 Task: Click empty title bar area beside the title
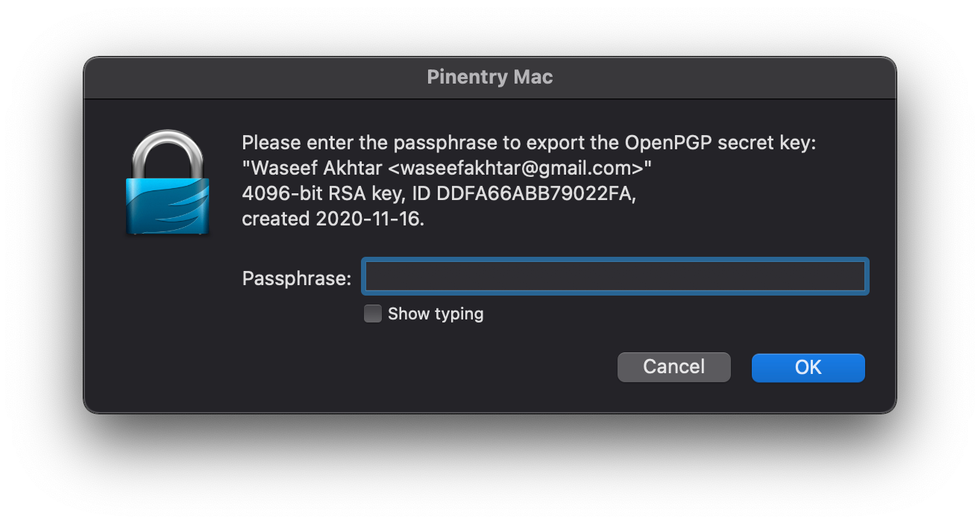pos(261,77)
